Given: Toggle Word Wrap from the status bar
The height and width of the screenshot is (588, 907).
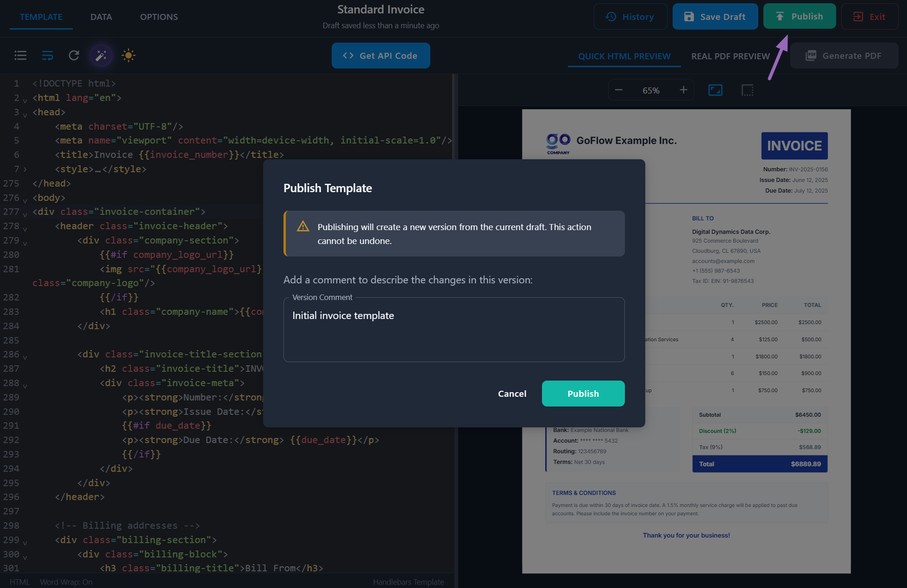Looking at the screenshot, I should [x=66, y=582].
